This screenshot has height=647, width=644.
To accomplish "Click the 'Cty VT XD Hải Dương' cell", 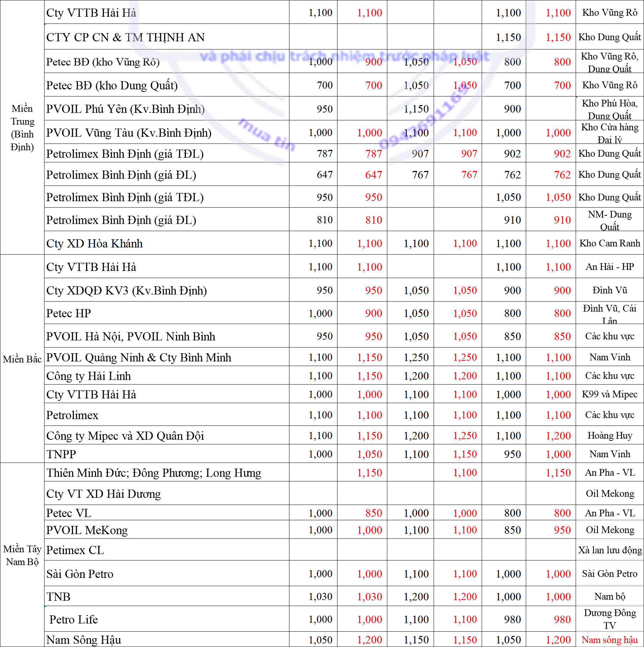I will (x=167, y=494).
